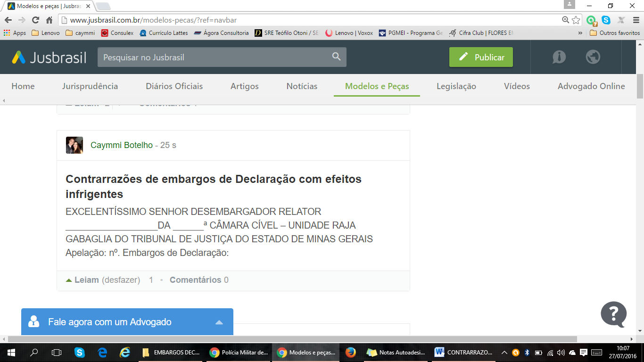Click Caymmi Botelho's avatar picture
This screenshot has height=362, width=644.
(x=74, y=145)
